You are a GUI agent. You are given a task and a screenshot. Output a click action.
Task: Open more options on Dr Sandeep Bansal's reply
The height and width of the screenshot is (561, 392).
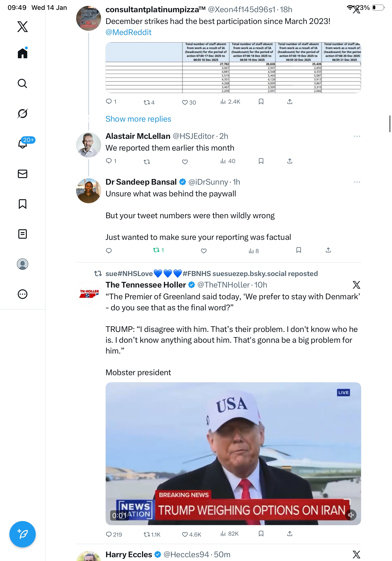pyautogui.click(x=357, y=182)
